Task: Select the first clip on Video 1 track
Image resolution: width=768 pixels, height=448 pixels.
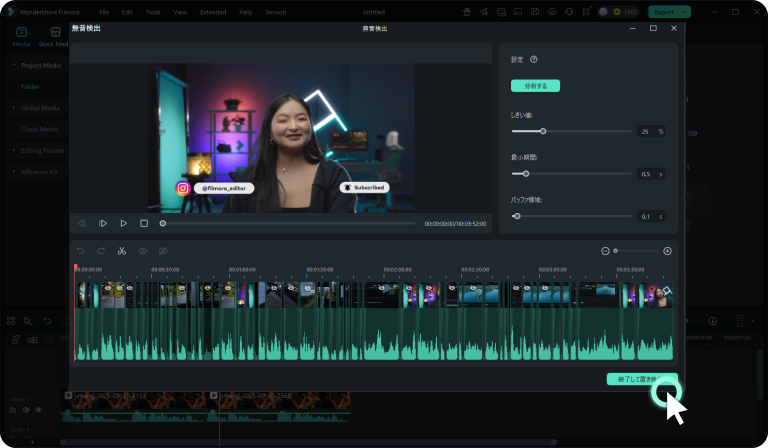Action: (x=135, y=406)
